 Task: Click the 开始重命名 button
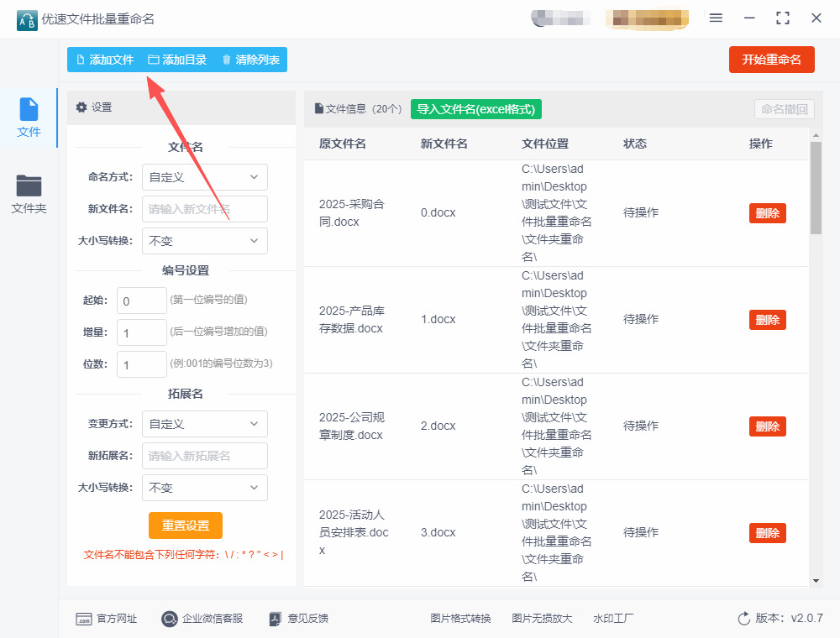[x=771, y=60]
